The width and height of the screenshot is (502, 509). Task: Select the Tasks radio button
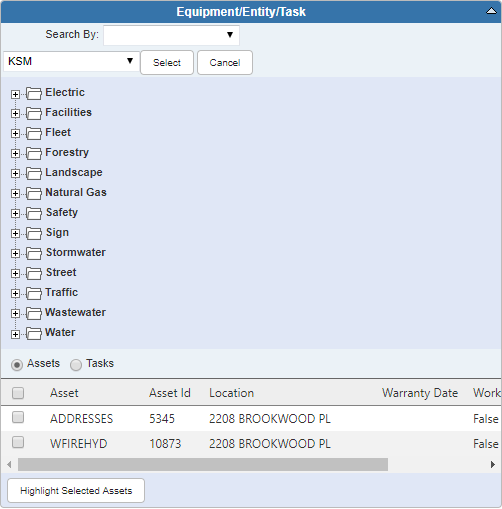coord(76,365)
